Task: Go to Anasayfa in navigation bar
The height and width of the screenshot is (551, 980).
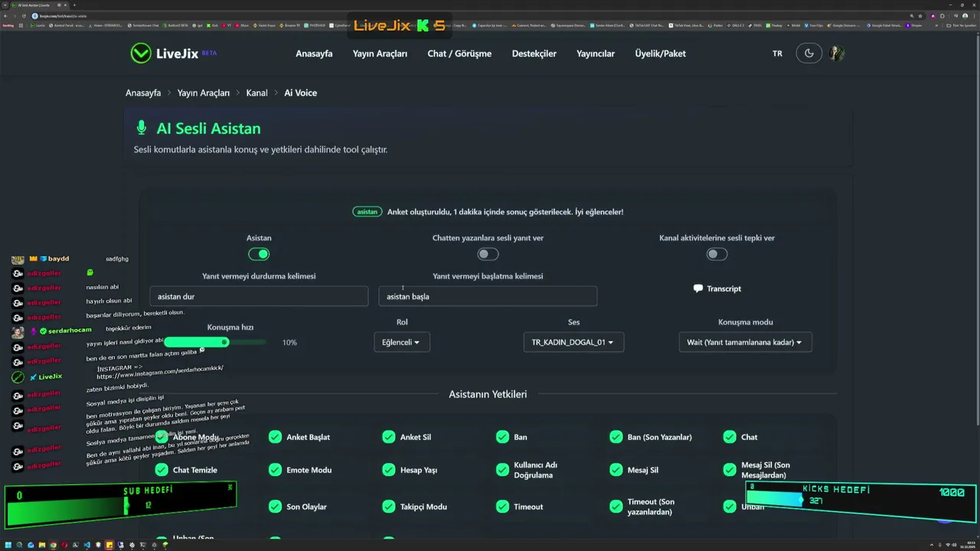Action: tap(314, 54)
